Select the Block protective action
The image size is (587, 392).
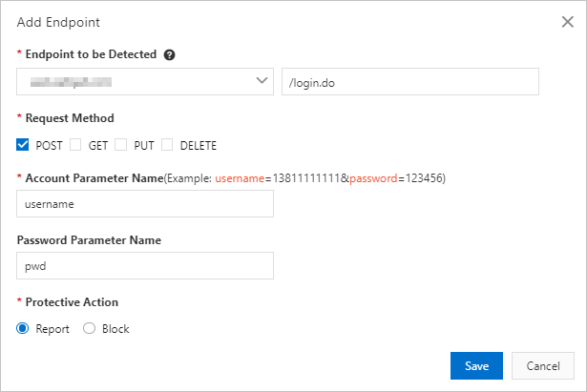89,328
